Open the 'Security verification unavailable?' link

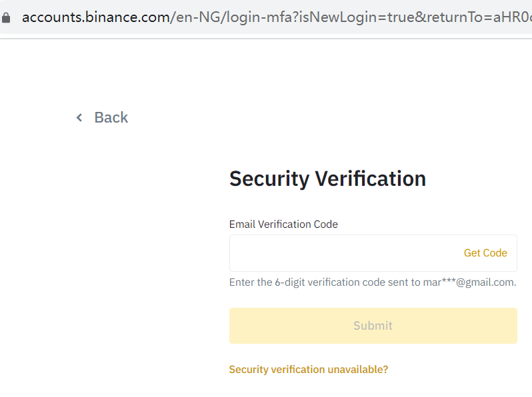point(308,369)
